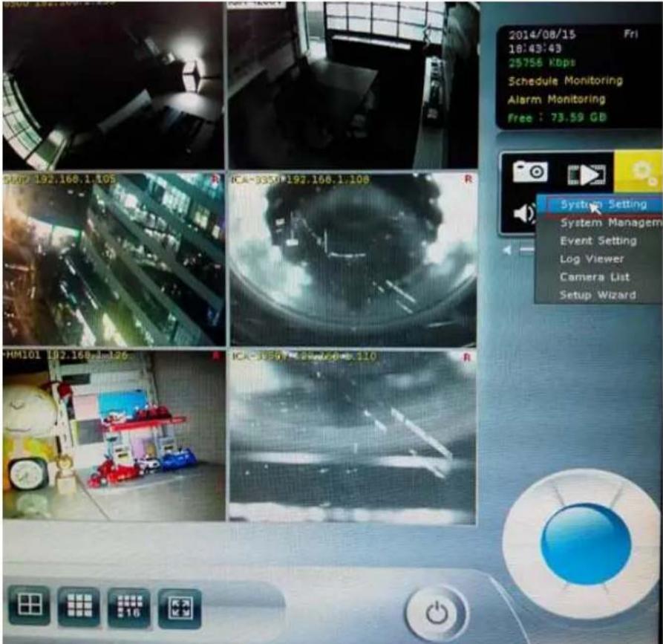This screenshot has width=663, height=644.
Task: Select the ICA camera 192.168.1.108 feed
Action: point(353,259)
